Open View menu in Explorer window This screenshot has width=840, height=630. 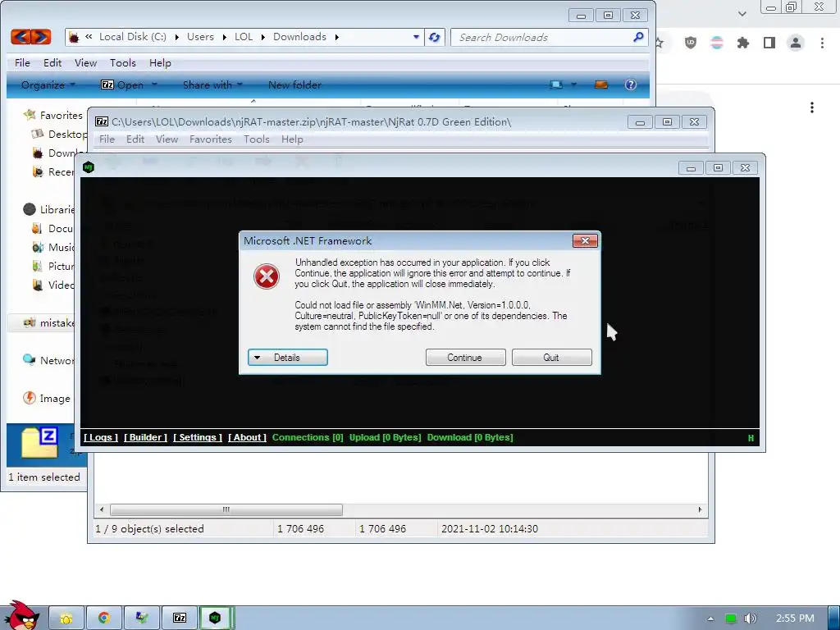pyautogui.click(x=85, y=62)
